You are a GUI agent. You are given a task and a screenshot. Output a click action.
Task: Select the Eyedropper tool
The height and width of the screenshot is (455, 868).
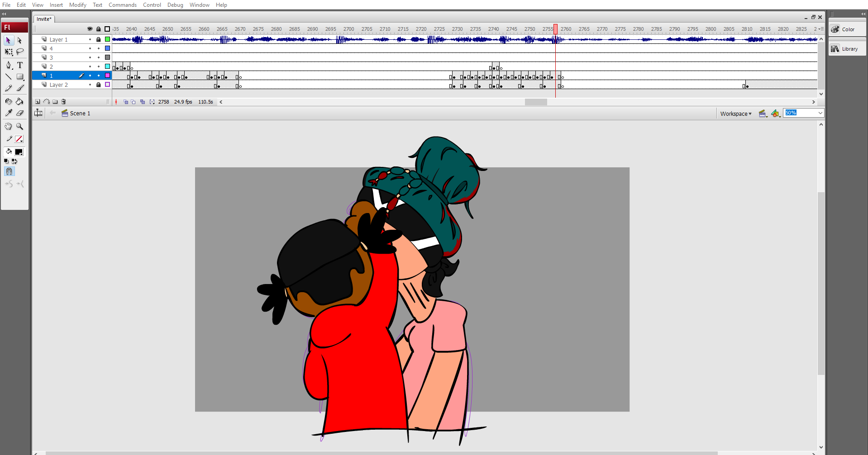pos(9,113)
